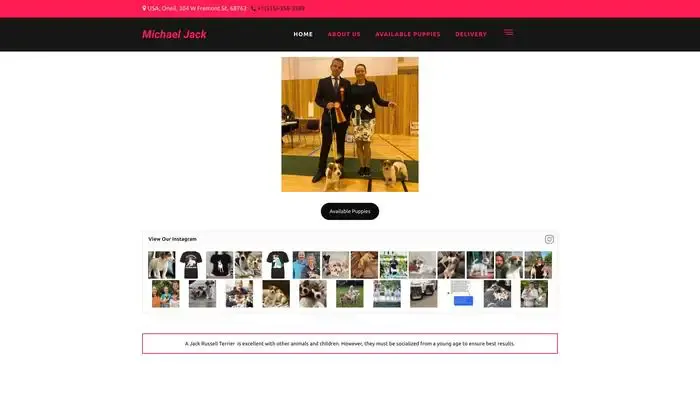Click the Michael Jack site logo
Image resolution: width=700 pixels, height=394 pixels.
coord(174,34)
